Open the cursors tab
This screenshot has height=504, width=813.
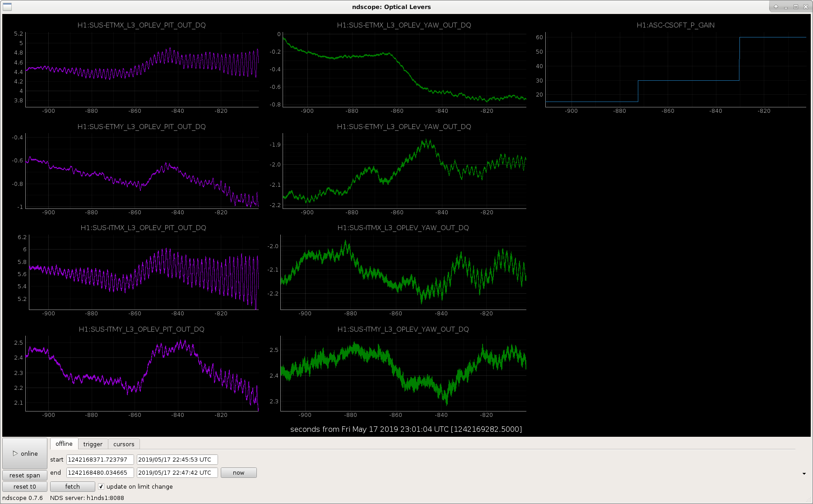pos(124,444)
